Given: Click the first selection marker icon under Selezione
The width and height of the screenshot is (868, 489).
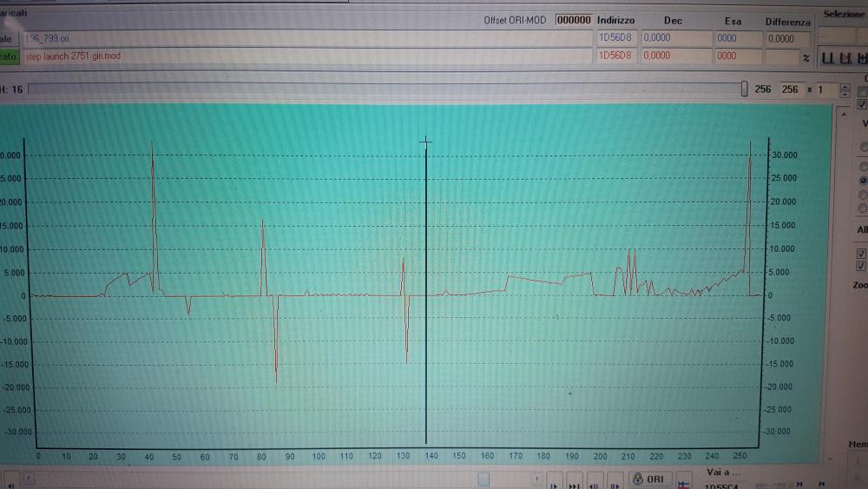Looking at the screenshot, I should (826, 58).
